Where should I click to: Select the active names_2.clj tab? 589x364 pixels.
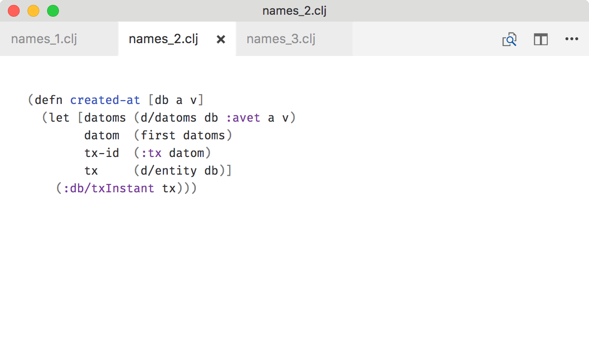click(162, 39)
